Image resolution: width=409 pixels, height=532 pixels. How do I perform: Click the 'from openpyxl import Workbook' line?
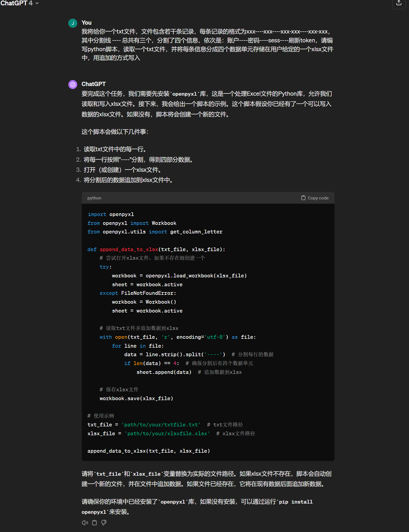tap(132, 223)
